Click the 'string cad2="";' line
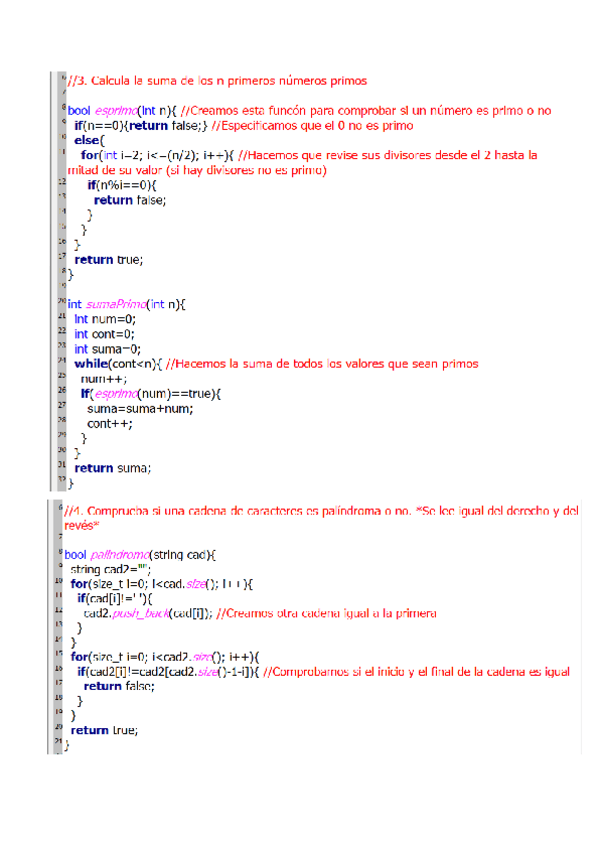The image size is (600, 848). click(x=111, y=569)
